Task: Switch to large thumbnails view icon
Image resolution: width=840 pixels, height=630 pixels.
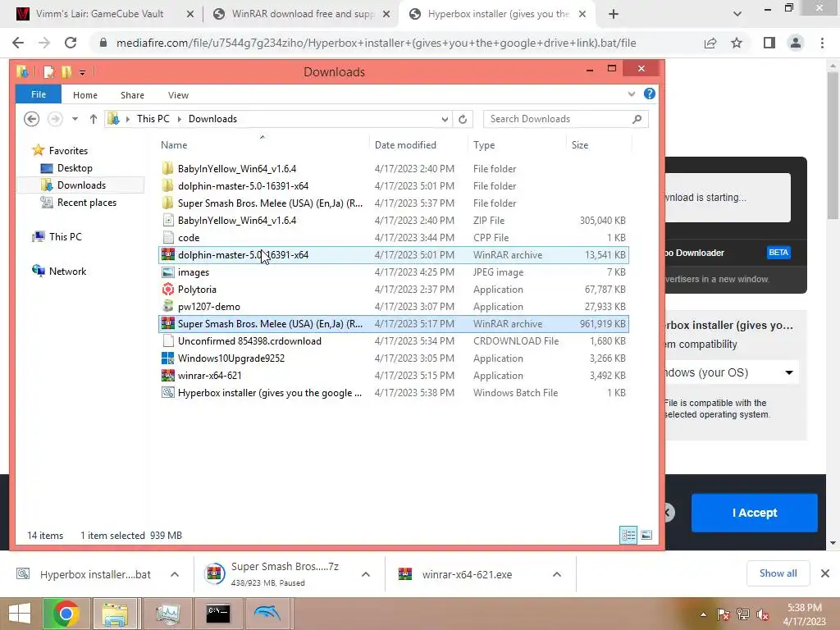Action: 646,535
